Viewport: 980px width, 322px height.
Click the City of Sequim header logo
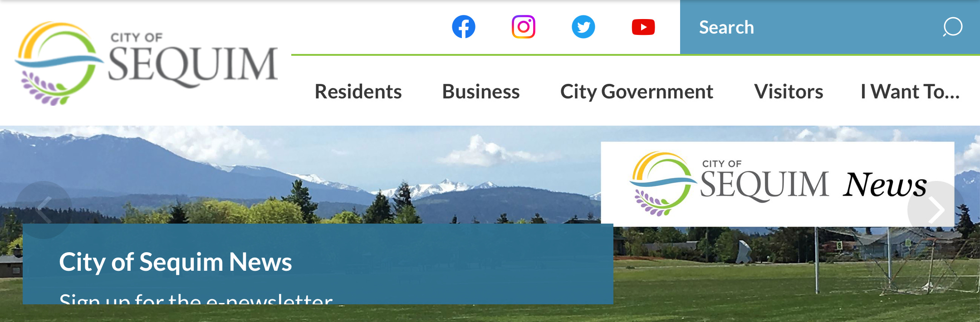click(x=146, y=63)
